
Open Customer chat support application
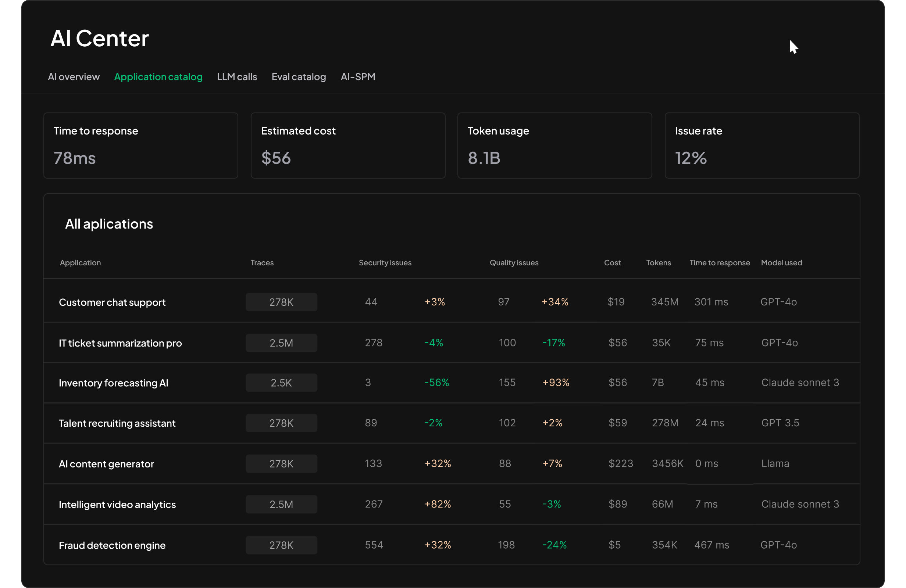point(112,302)
